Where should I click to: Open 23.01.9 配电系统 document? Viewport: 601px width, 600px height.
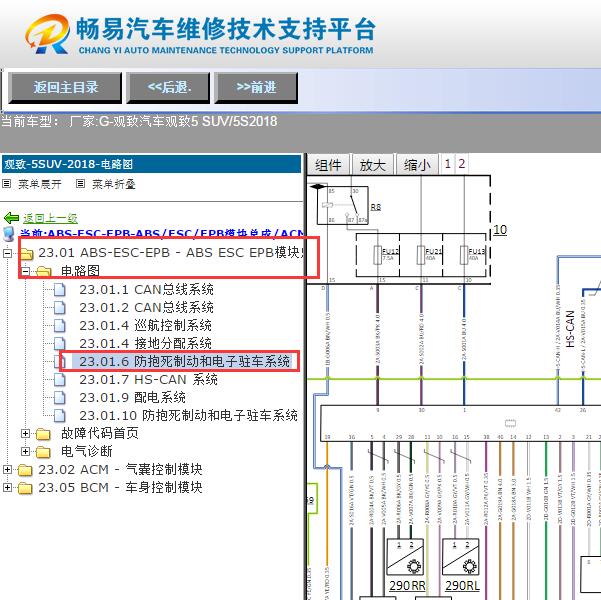133,398
